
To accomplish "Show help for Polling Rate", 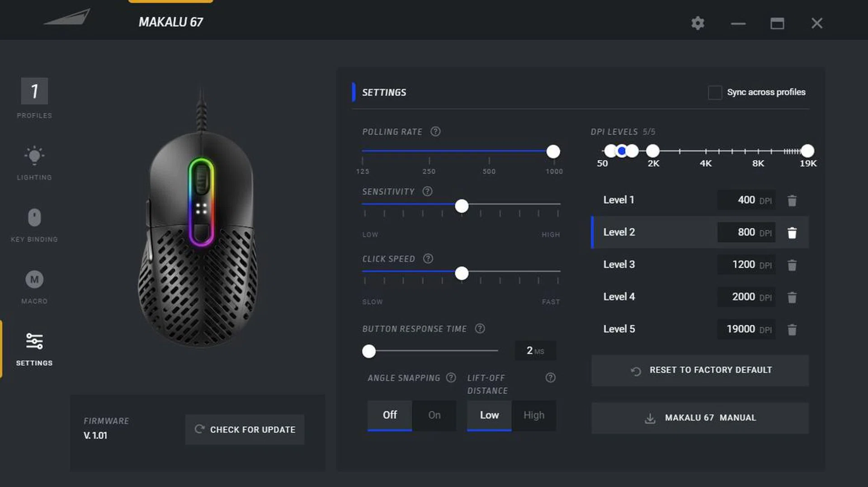I will 435,132.
